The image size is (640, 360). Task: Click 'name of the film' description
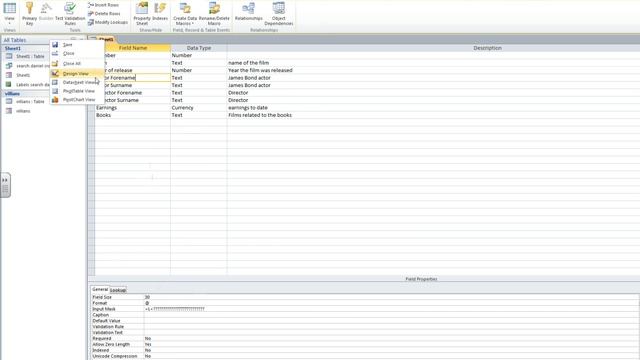[248, 63]
